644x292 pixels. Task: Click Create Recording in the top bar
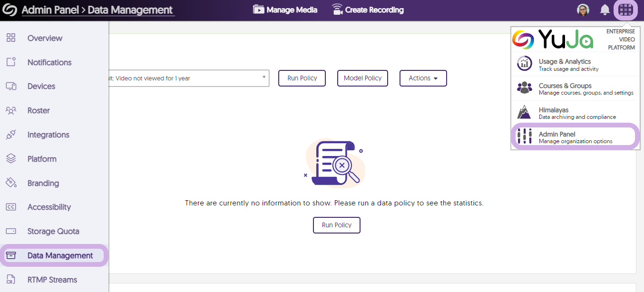[368, 10]
